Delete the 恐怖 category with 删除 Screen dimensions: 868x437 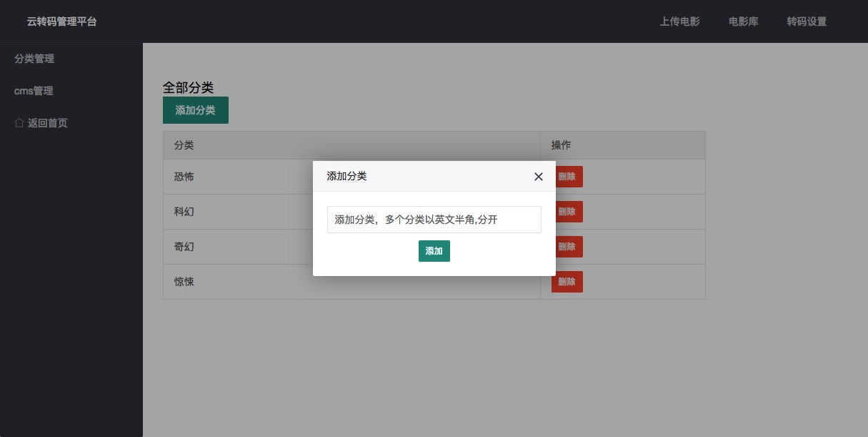point(567,177)
